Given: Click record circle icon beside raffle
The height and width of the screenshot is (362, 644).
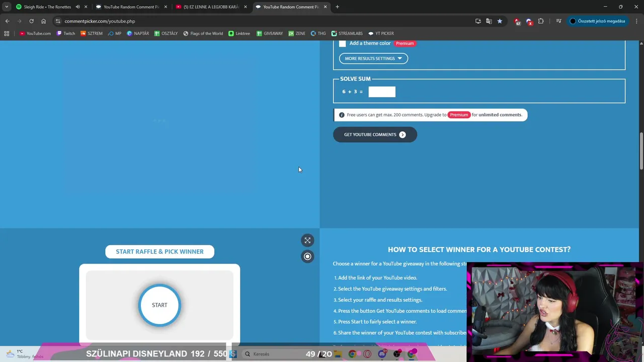Looking at the screenshot, I should tap(307, 256).
